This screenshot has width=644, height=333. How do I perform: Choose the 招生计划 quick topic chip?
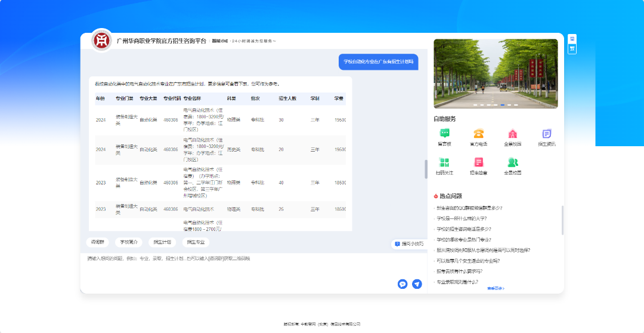pyautogui.click(x=162, y=242)
